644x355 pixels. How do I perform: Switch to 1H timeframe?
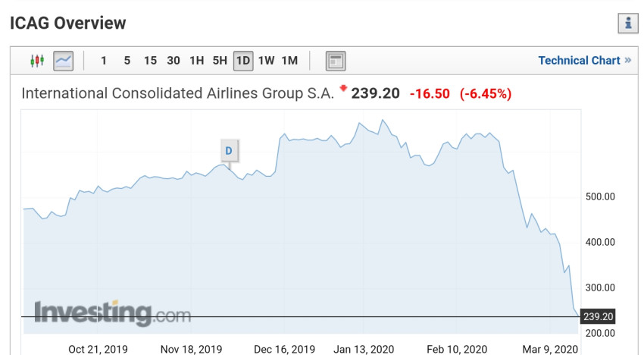[x=196, y=61]
